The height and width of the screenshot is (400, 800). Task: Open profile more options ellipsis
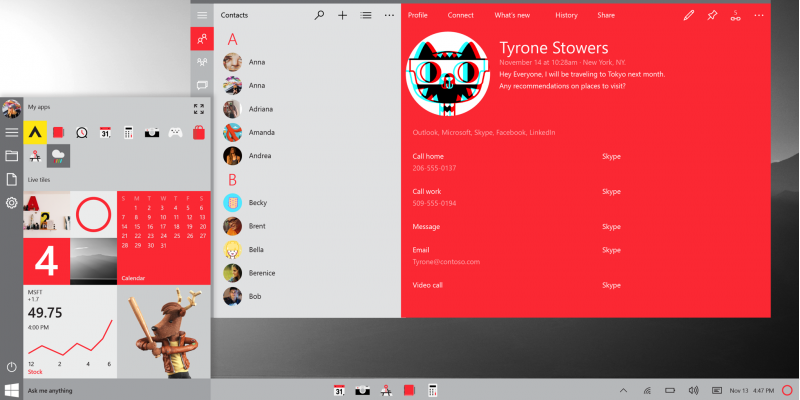[759, 15]
